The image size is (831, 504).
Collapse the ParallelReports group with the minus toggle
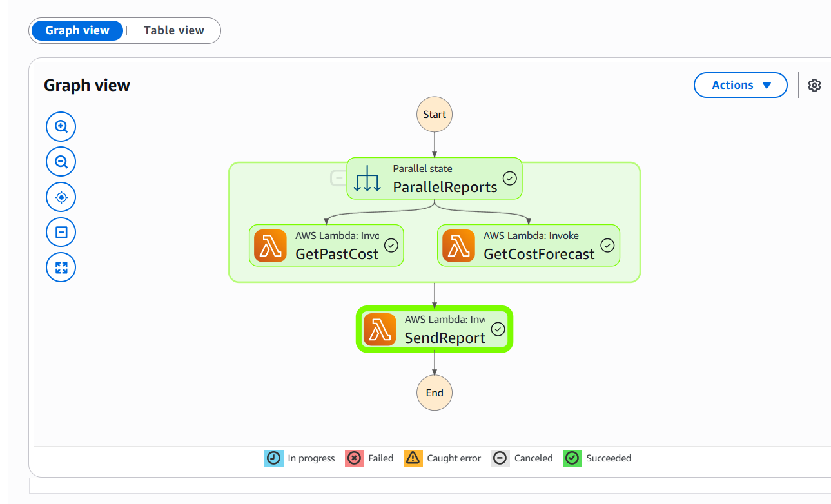[338, 178]
